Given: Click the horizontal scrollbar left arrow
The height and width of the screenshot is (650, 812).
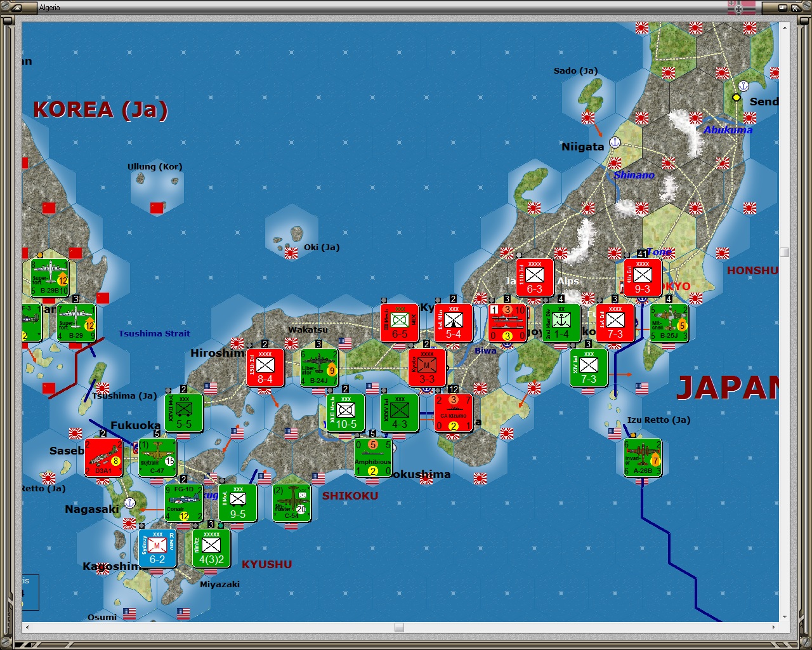Looking at the screenshot, I should click(27, 627).
